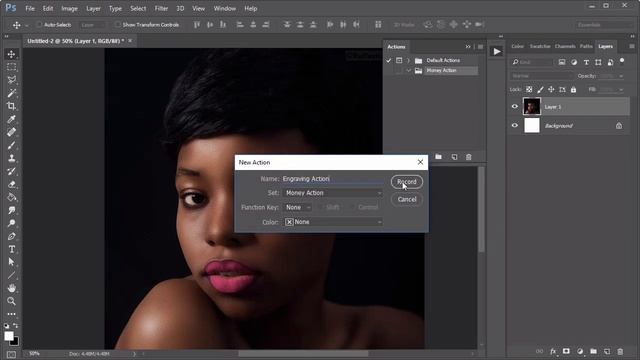Select the Clone Stamp tool
The image size is (640, 360).
(x=11, y=158)
